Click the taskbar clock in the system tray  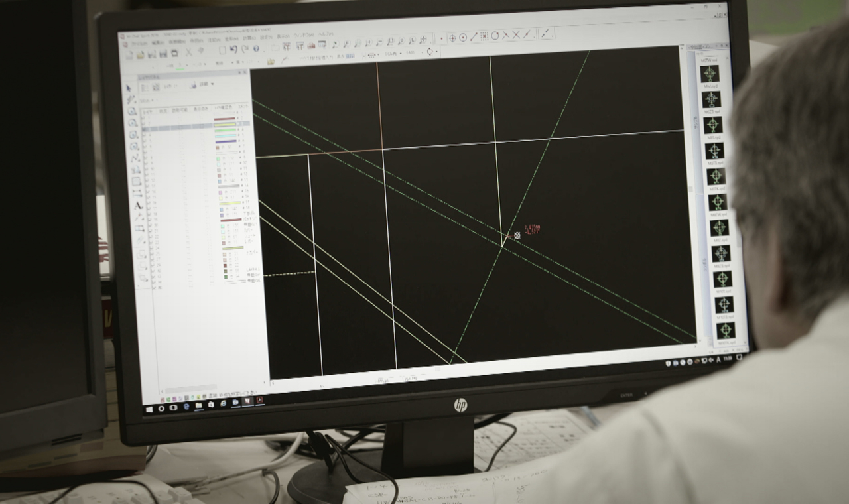[x=728, y=358]
